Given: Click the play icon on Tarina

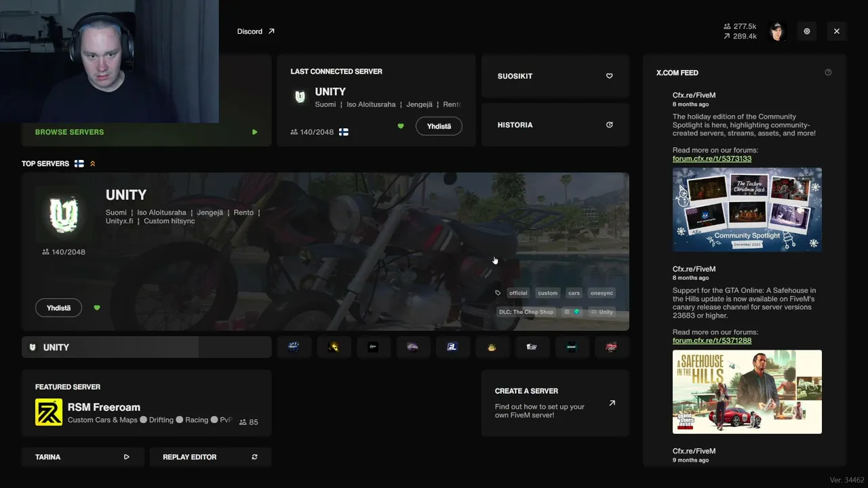Looking at the screenshot, I should pos(126,457).
